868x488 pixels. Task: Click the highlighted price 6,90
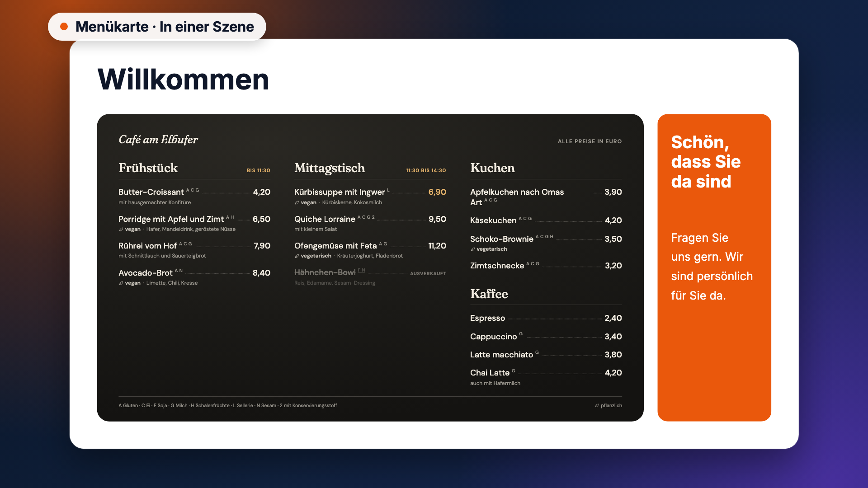tap(437, 192)
